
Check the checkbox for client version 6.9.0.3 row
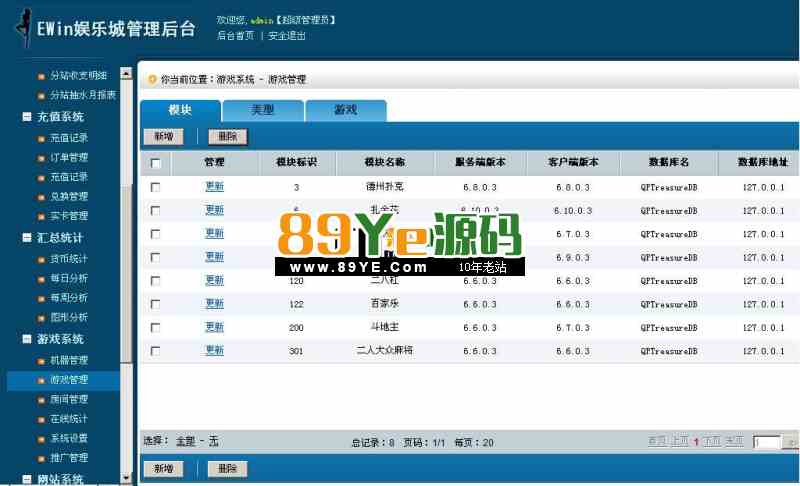pos(156,258)
